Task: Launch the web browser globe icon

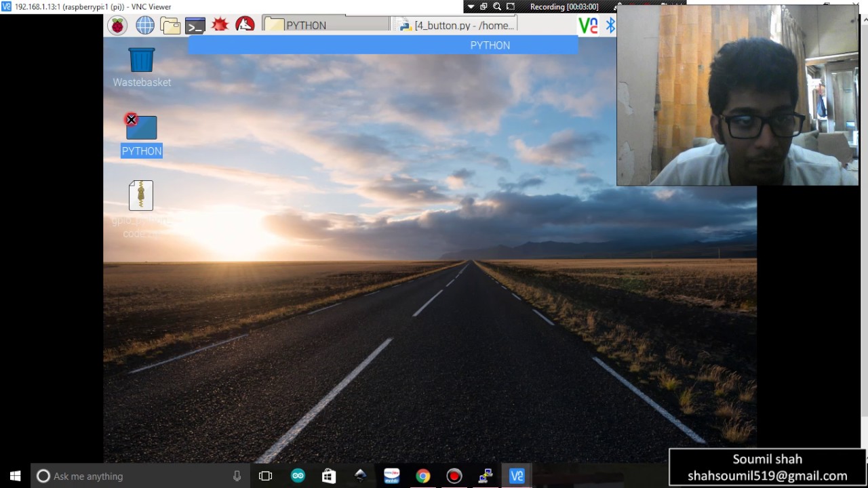Action: point(144,26)
